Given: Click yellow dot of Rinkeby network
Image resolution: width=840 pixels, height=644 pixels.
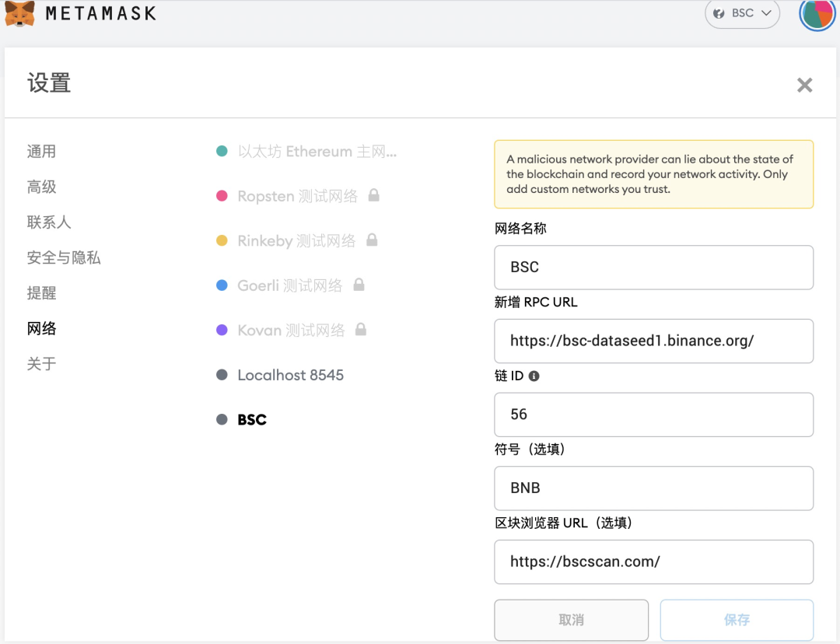Looking at the screenshot, I should 222,240.
